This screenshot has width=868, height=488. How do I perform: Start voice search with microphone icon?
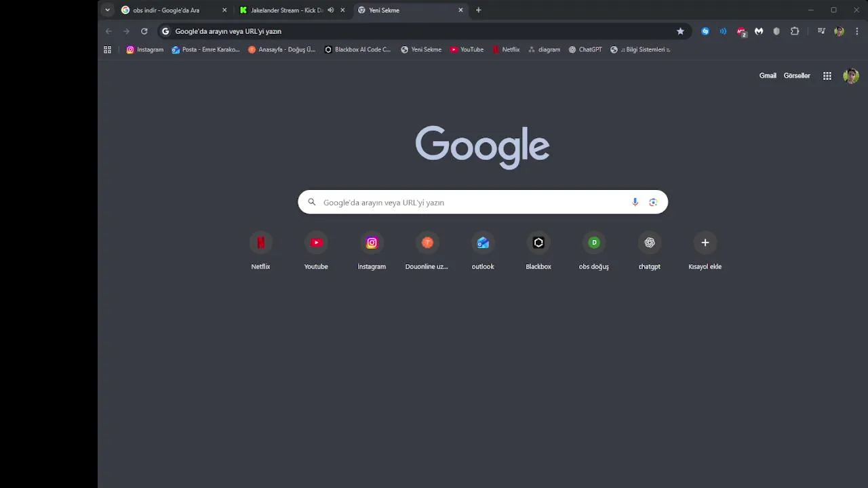point(635,202)
